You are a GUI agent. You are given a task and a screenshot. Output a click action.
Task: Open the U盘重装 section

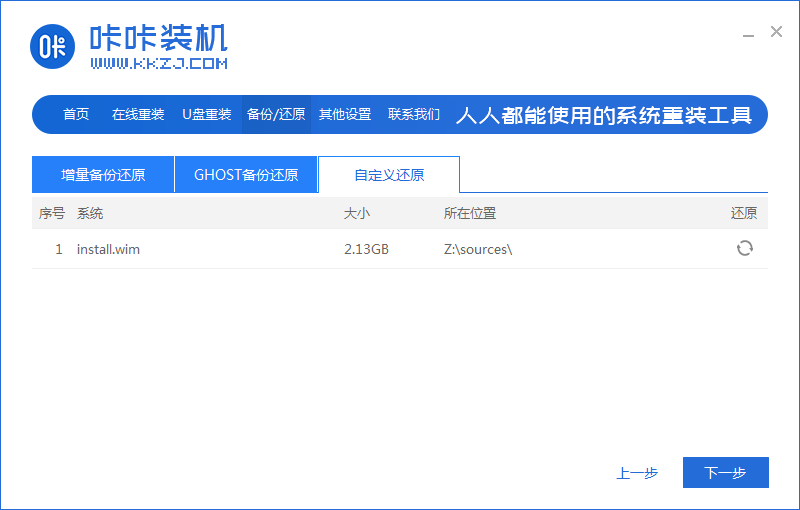pyautogui.click(x=207, y=115)
